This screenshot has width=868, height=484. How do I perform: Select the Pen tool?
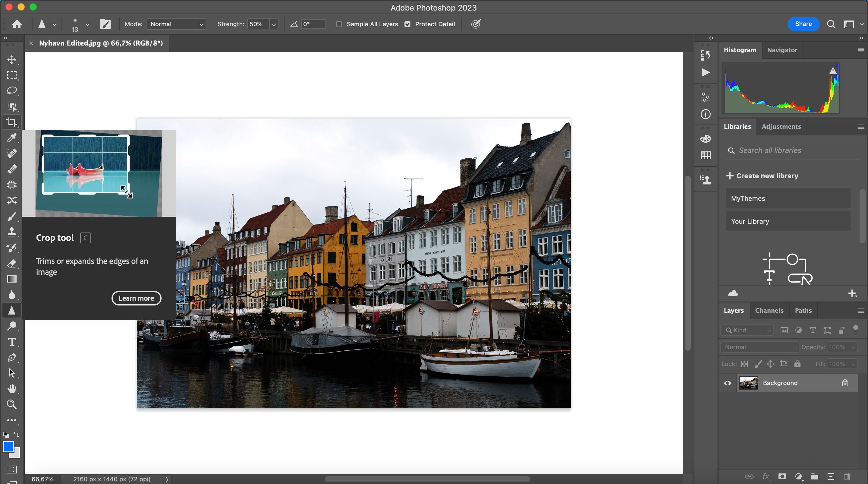click(x=12, y=358)
